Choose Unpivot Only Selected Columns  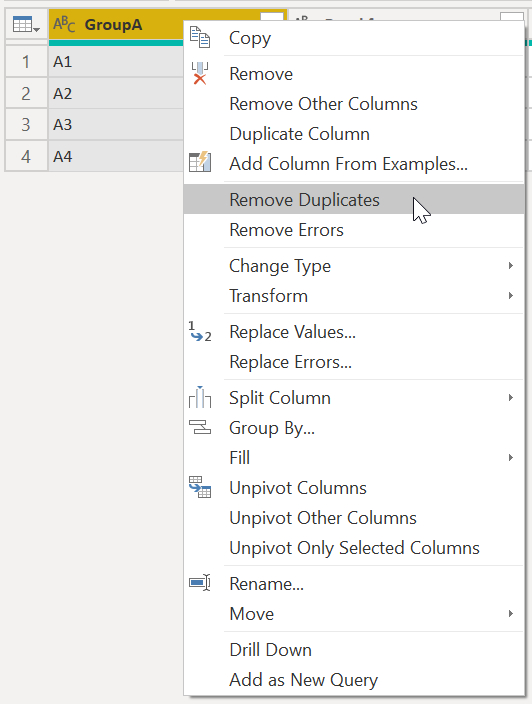click(354, 548)
